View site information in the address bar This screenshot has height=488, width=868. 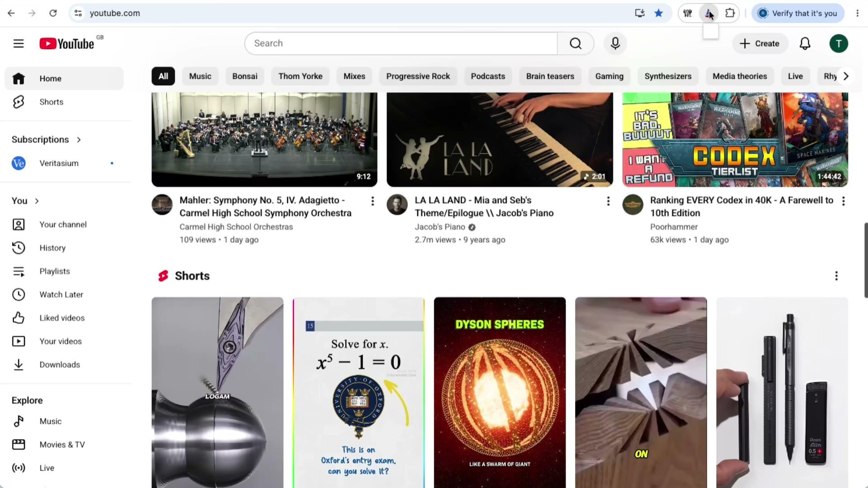[78, 13]
